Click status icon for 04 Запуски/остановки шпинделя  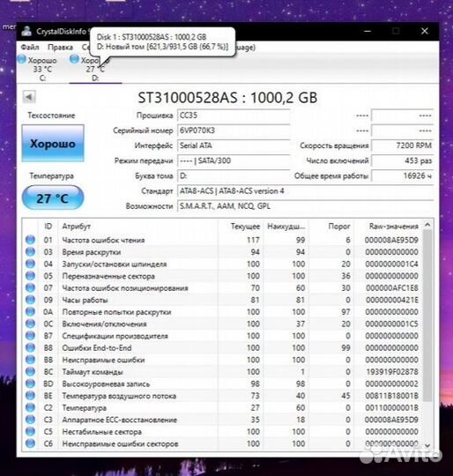(30, 264)
